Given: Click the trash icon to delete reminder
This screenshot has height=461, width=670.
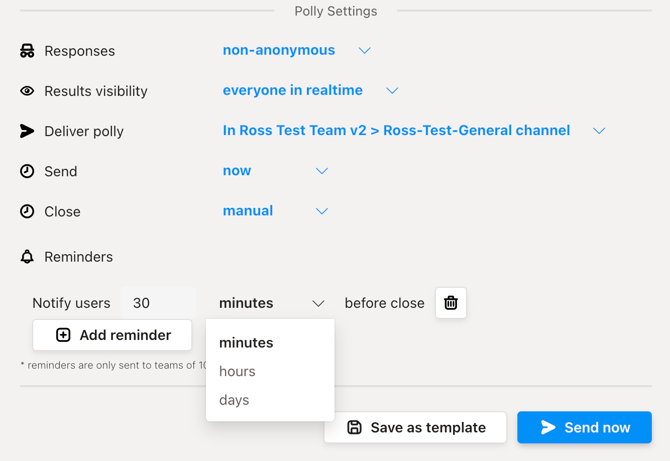Looking at the screenshot, I should (x=451, y=303).
